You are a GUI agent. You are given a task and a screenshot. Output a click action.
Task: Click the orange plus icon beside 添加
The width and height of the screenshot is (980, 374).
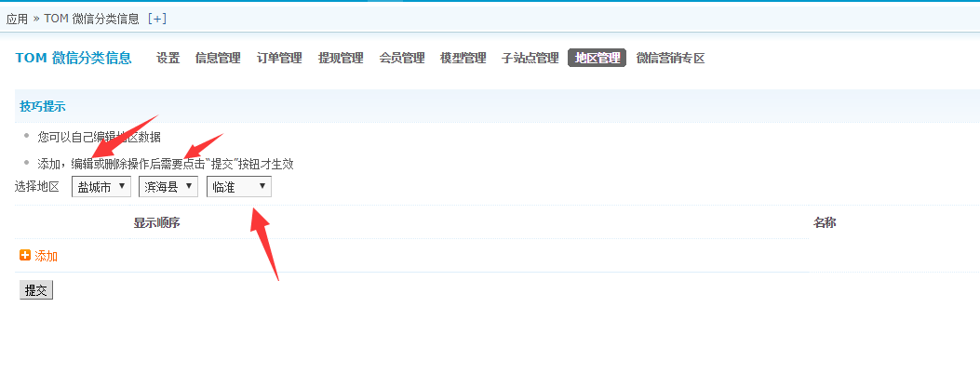[x=25, y=255]
